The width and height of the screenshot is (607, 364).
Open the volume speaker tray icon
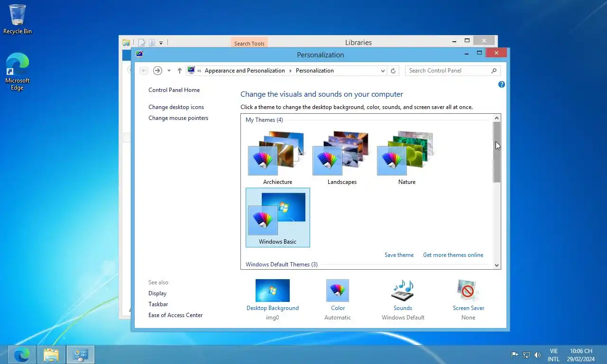(537, 355)
